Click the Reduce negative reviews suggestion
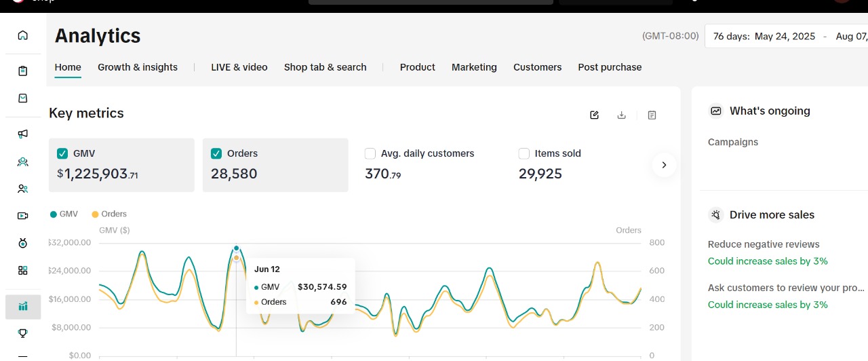This screenshot has width=868, height=361. click(x=764, y=244)
